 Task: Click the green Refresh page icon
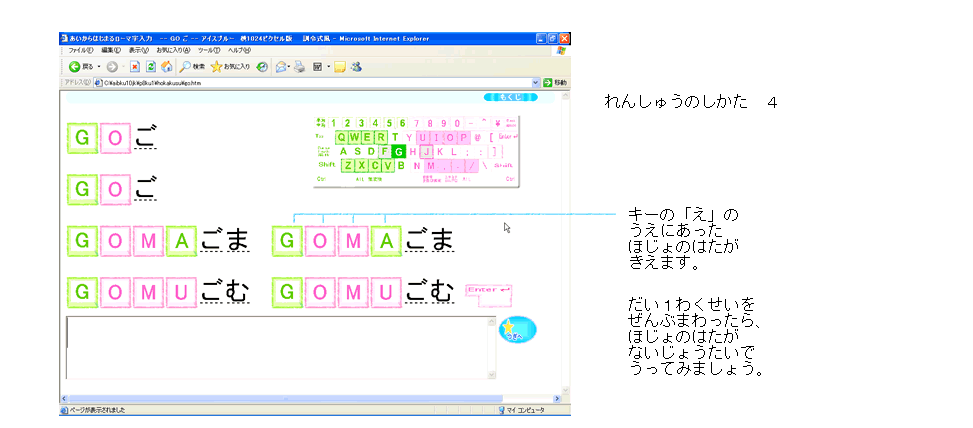pos(150,66)
